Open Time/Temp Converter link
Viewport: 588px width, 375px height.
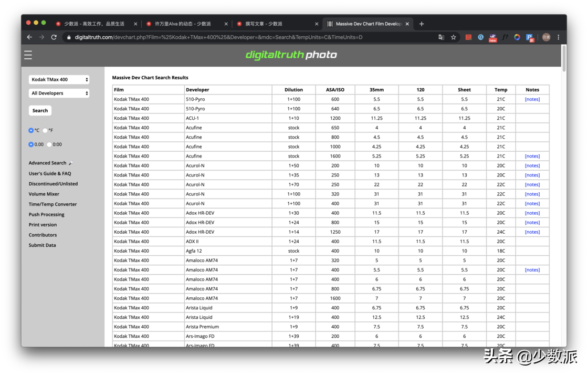(52, 204)
